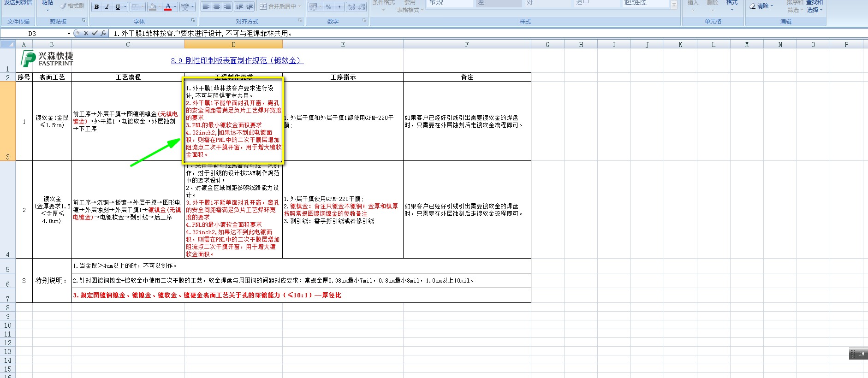868x378 pixels.
Task: Toggle bold formatting
Action: click(96, 7)
